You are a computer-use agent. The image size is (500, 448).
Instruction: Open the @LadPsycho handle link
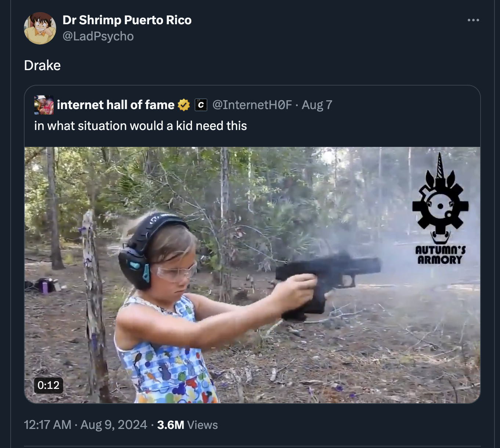[x=98, y=36]
